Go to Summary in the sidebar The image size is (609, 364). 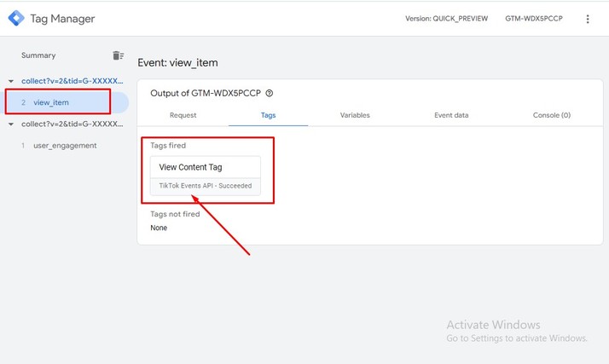point(38,55)
